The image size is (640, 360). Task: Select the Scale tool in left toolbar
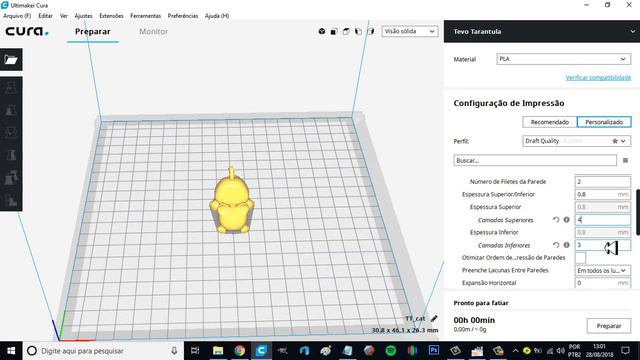(11, 110)
